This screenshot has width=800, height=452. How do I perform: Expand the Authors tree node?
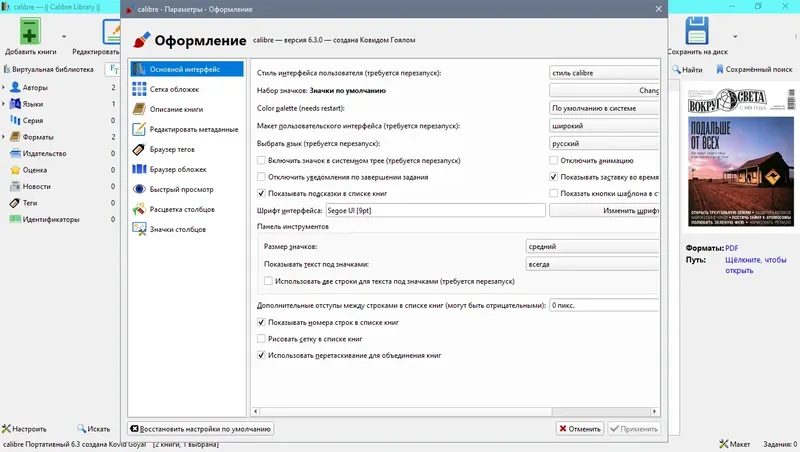(4, 87)
